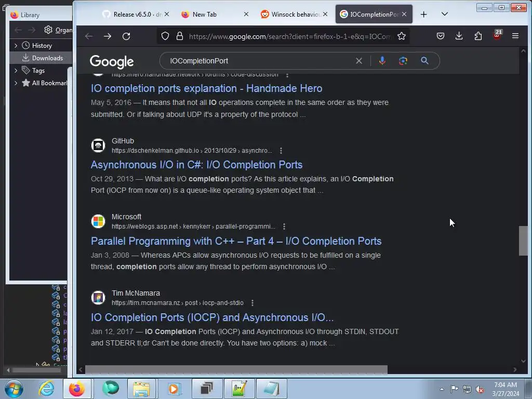Open the Extensions puzzle-piece menu
This screenshot has height=399, width=532.
click(x=478, y=36)
